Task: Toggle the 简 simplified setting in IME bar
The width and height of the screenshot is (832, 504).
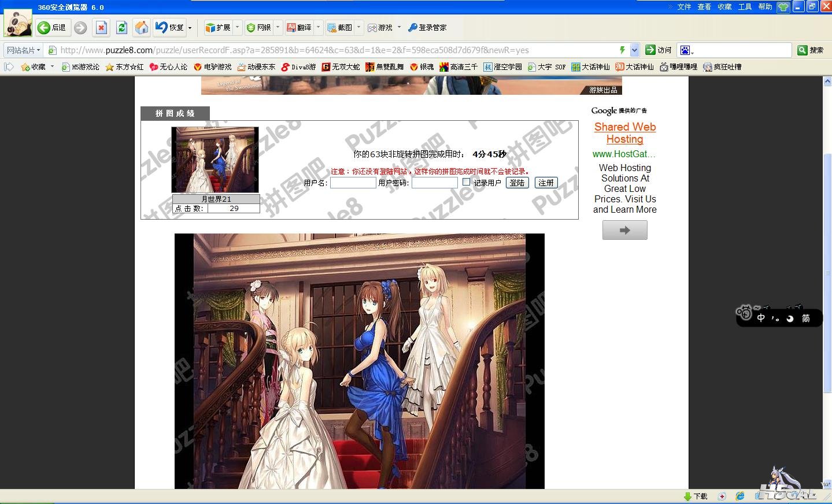Action: tap(805, 318)
